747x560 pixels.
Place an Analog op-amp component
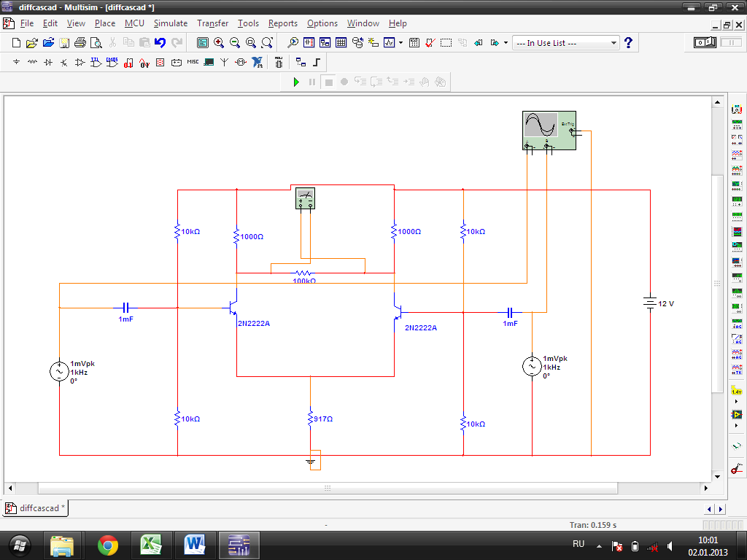(x=80, y=63)
